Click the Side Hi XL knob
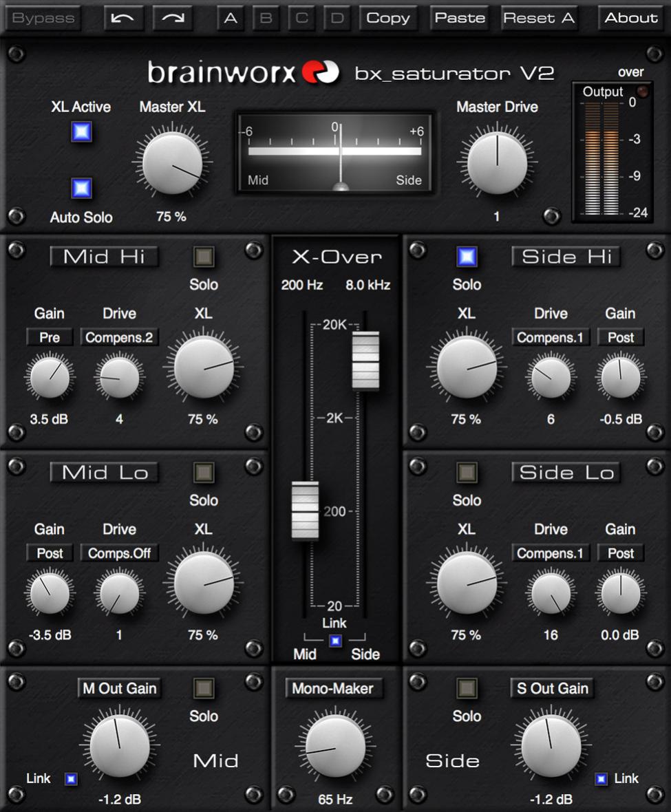Image resolution: width=671 pixels, height=812 pixels. [x=467, y=367]
